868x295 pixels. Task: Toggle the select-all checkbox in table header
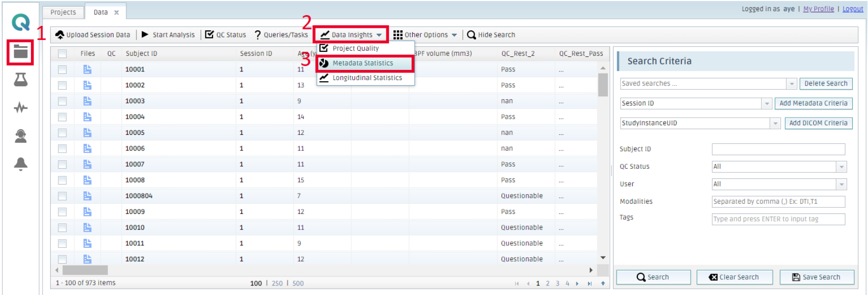coord(62,54)
